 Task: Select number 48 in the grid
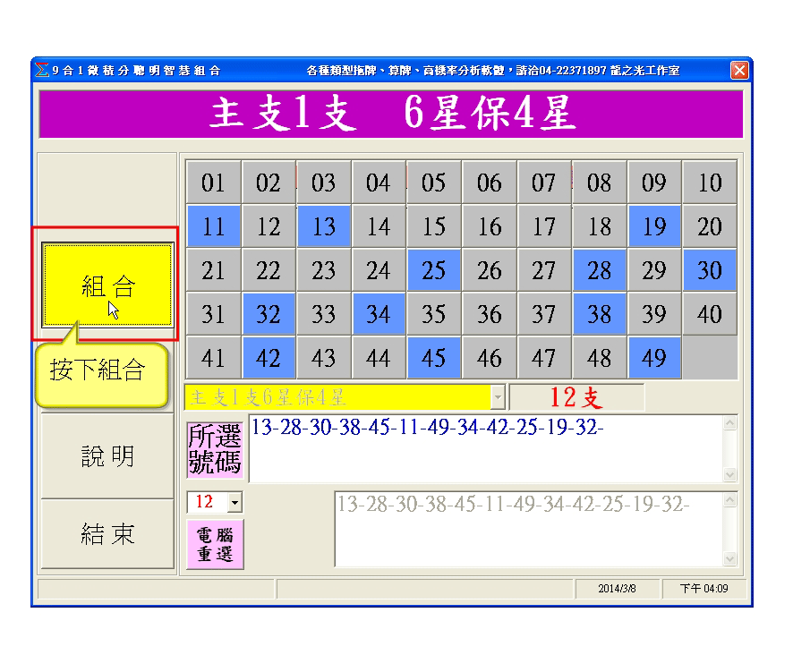click(x=600, y=359)
